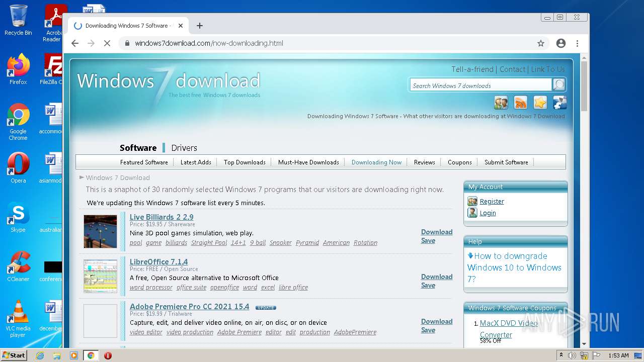Click the site search magnifier button
The width and height of the screenshot is (644, 362).
(x=559, y=84)
